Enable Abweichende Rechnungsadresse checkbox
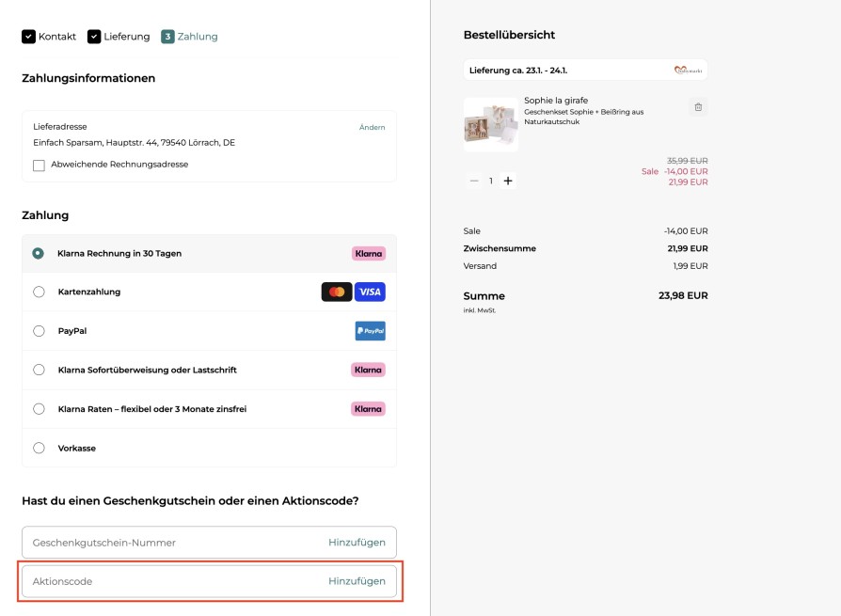The height and width of the screenshot is (616, 841). pos(38,163)
